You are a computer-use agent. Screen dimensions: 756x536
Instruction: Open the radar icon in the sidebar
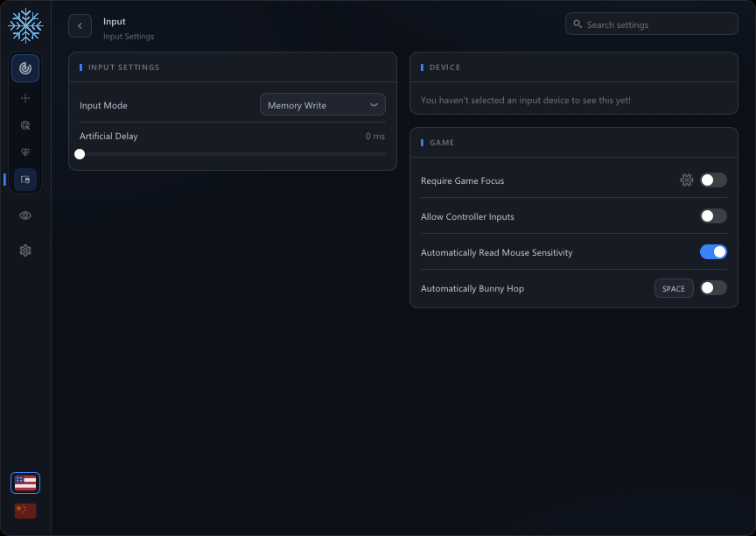click(x=25, y=68)
